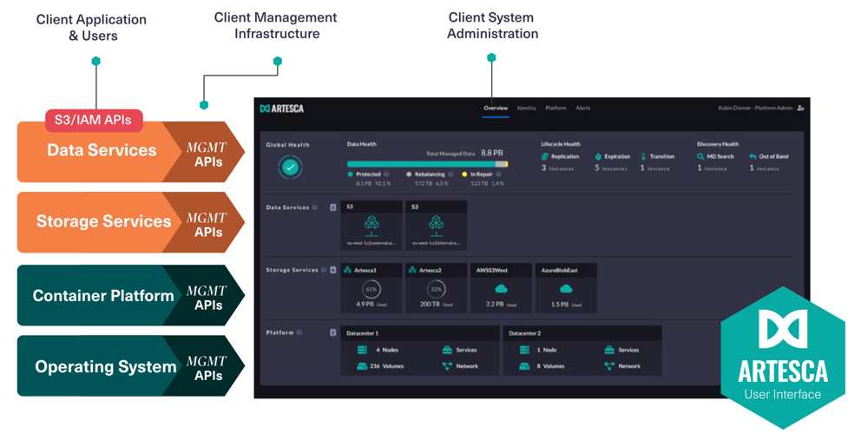The height and width of the screenshot is (440, 868).
Task: Click the Node server icon in Datacenter 2
Action: (x=524, y=350)
